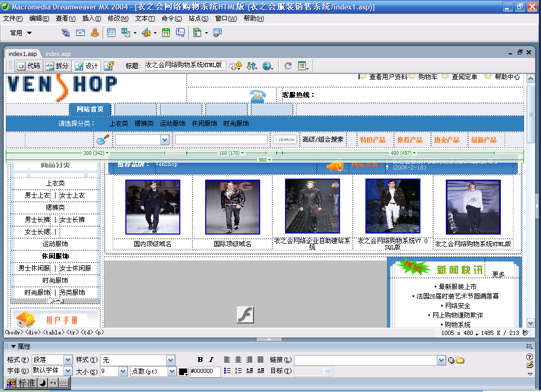Open the 点数(pt) unit dropdown
Viewport: 541px width, 392px height.
tap(172, 371)
